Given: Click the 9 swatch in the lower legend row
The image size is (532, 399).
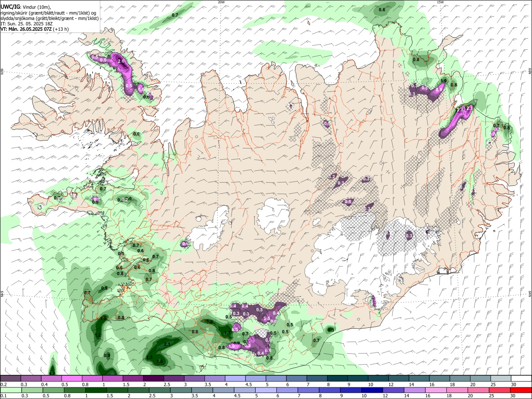Looking at the screenshot, I should point(351,390).
